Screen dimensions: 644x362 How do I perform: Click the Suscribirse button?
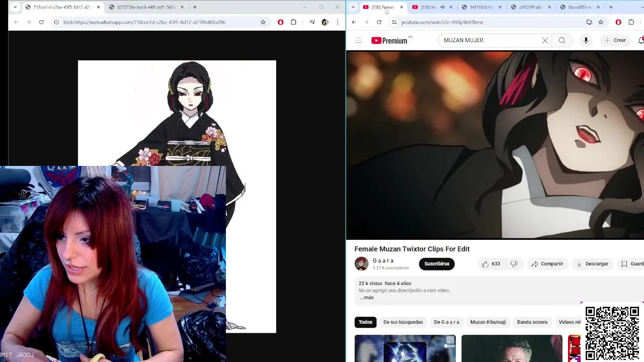[437, 264]
